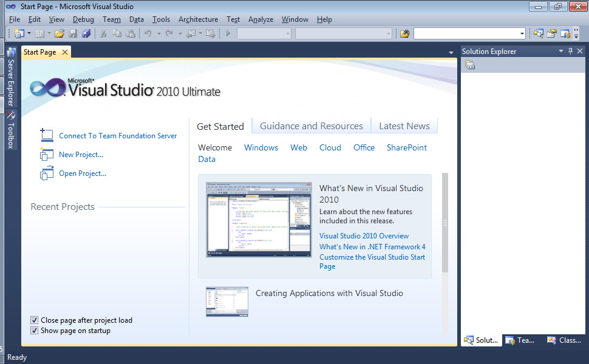This screenshot has height=364, width=589.
Task: Open Solution Explorer window position menu arrow
Action: coord(561,51)
